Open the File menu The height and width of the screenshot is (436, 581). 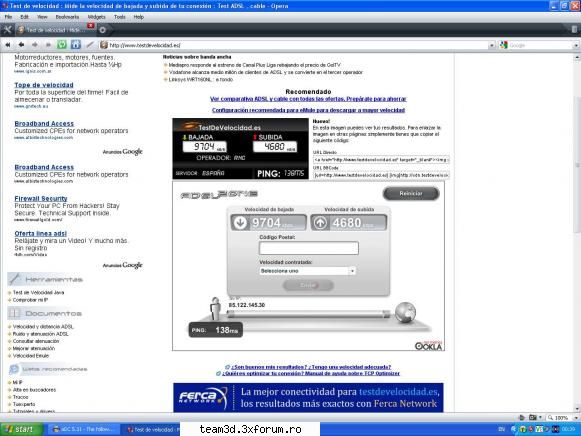(x=8, y=17)
